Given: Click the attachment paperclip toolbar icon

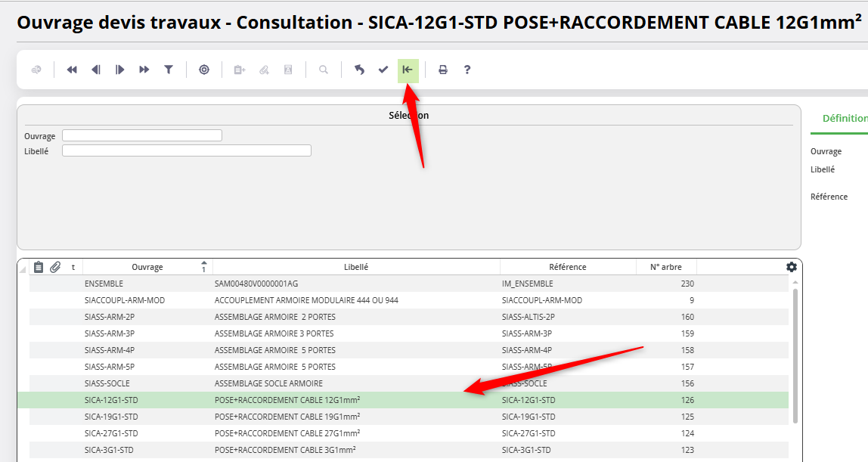Looking at the screenshot, I should pos(264,70).
